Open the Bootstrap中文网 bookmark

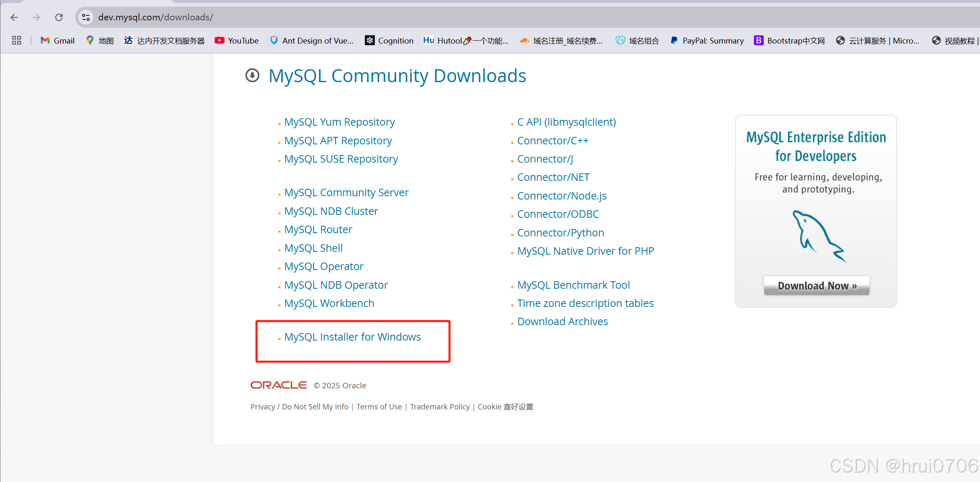click(x=789, y=40)
